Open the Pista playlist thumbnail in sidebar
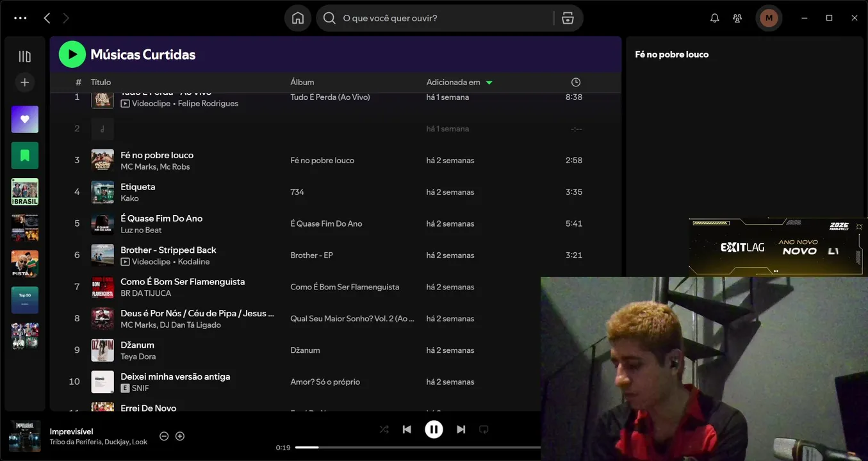 coord(25,264)
